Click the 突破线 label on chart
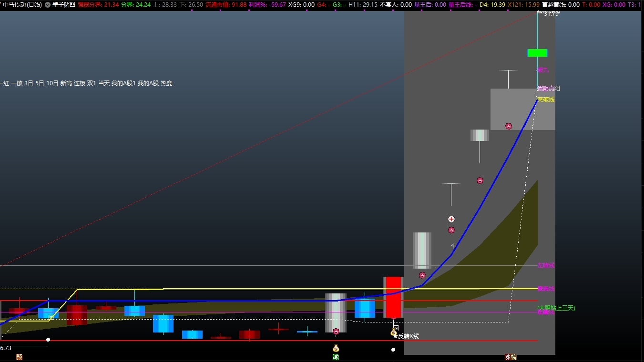Viewport: 644px width, 362px height. pos(546,100)
